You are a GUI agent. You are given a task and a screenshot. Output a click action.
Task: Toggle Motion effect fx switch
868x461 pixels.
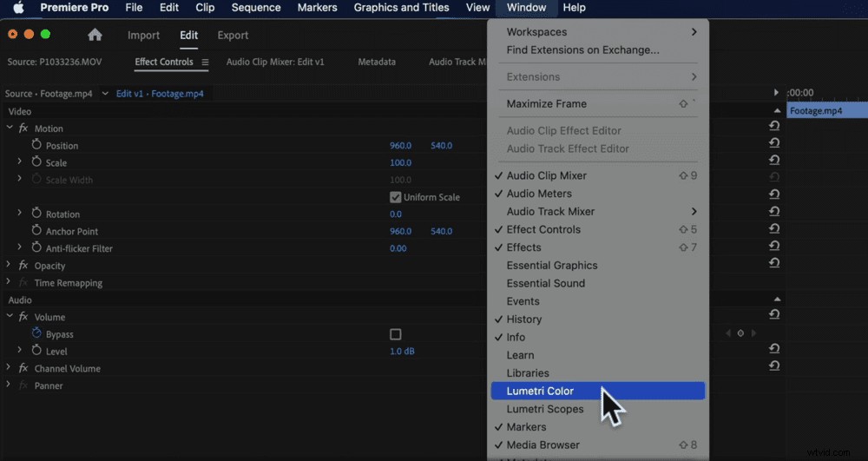point(23,128)
